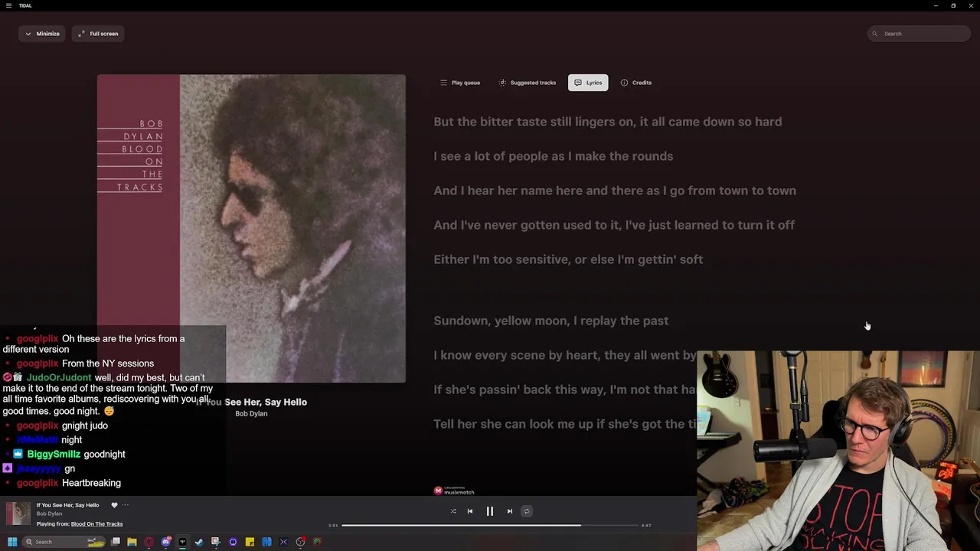Open the X-shaped app icon in taskbar
Screen dimensions: 980x551
[x=283, y=542]
